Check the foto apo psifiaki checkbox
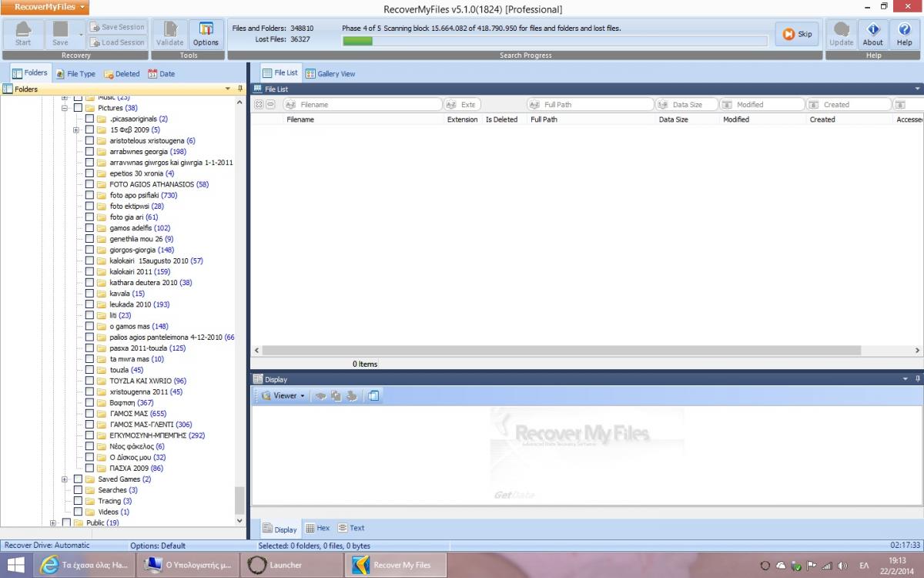The width and height of the screenshot is (924, 578). [x=90, y=196]
